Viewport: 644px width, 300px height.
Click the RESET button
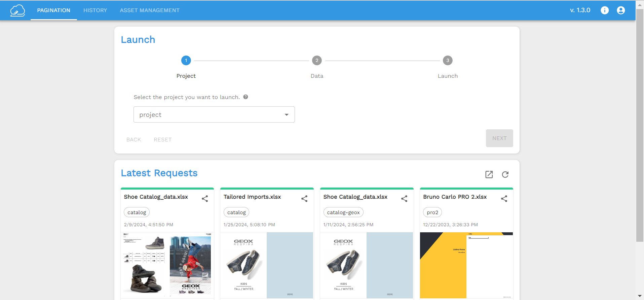click(163, 139)
